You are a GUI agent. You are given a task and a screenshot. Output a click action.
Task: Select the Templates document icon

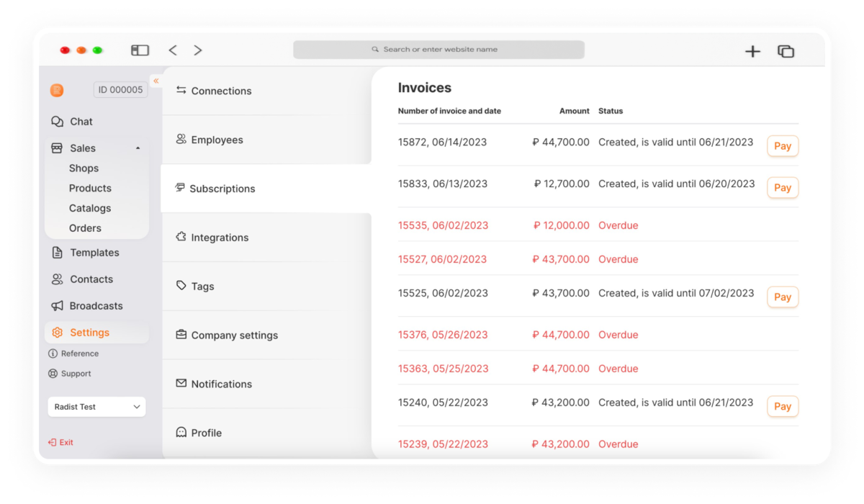[x=57, y=253]
